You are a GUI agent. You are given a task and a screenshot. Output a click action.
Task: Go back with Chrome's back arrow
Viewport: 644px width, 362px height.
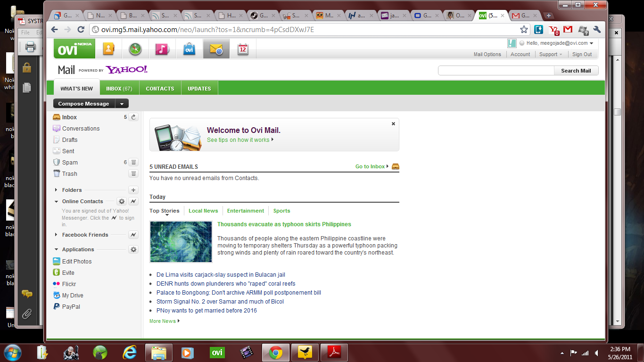coord(55,29)
